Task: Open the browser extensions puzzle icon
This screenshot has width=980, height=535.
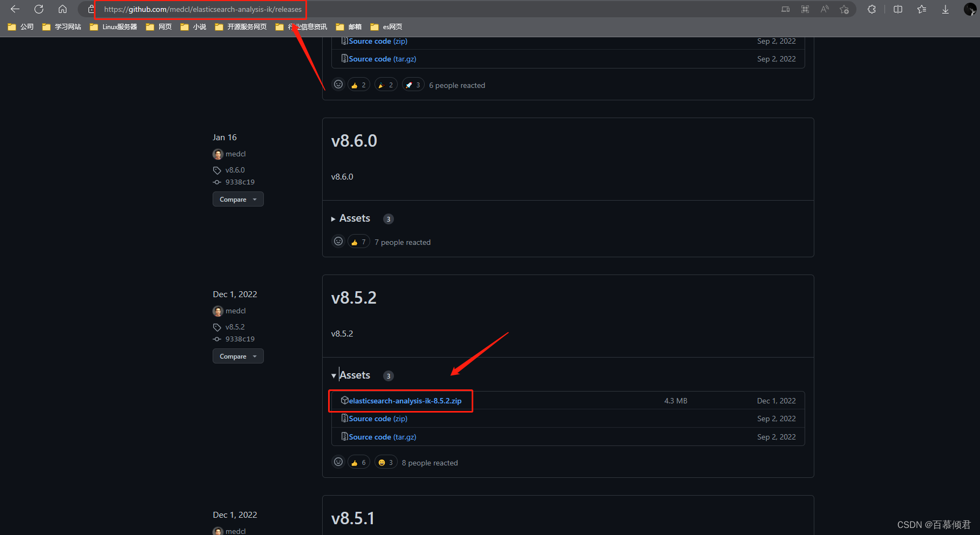Action: coord(872,9)
